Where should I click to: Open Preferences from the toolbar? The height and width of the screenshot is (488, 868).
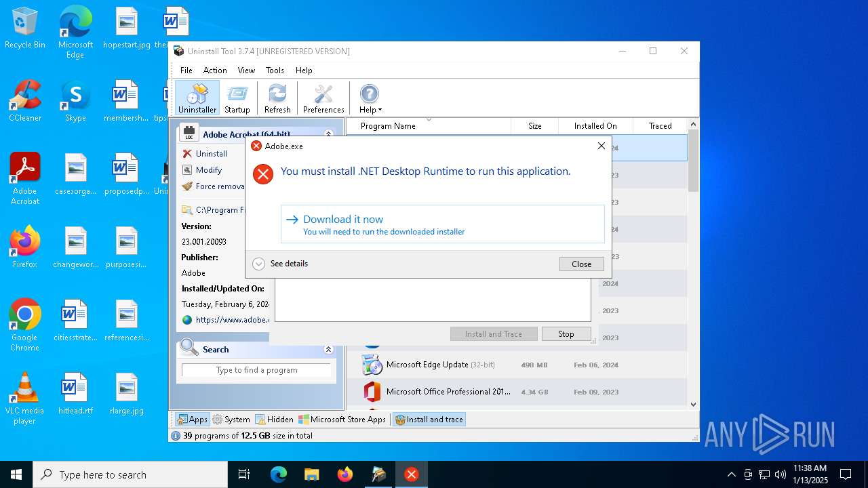pos(323,98)
